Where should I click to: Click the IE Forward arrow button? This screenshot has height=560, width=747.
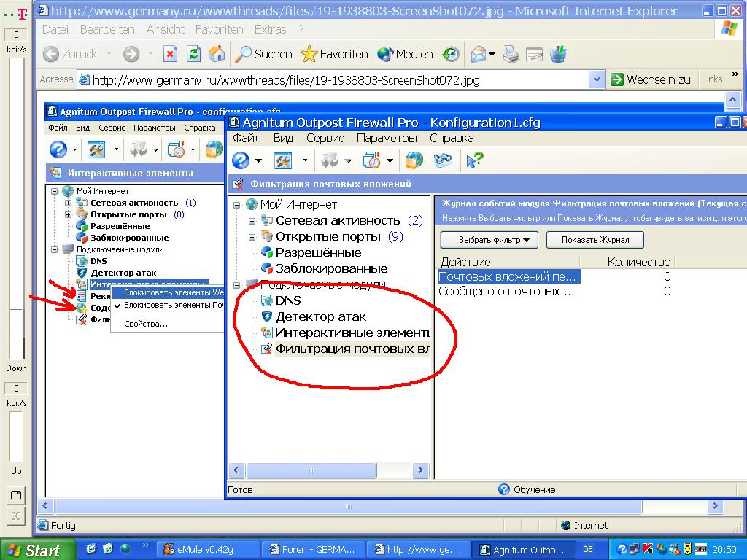click(131, 54)
